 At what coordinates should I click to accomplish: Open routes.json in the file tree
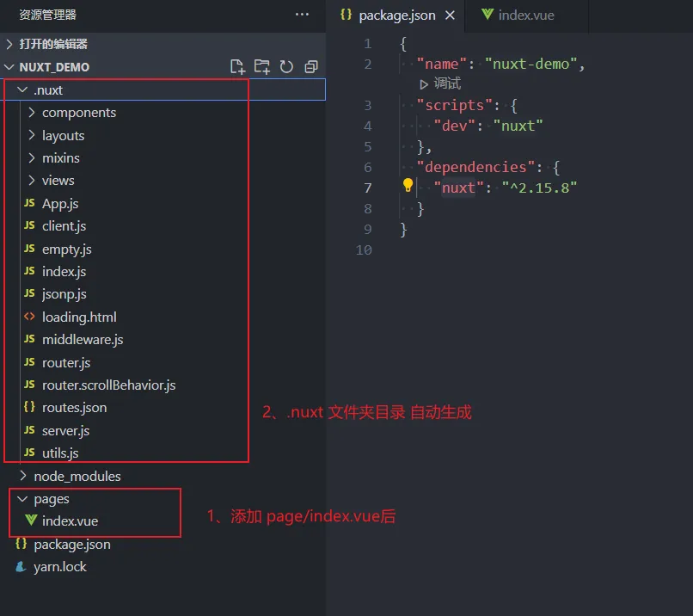pyautogui.click(x=74, y=408)
